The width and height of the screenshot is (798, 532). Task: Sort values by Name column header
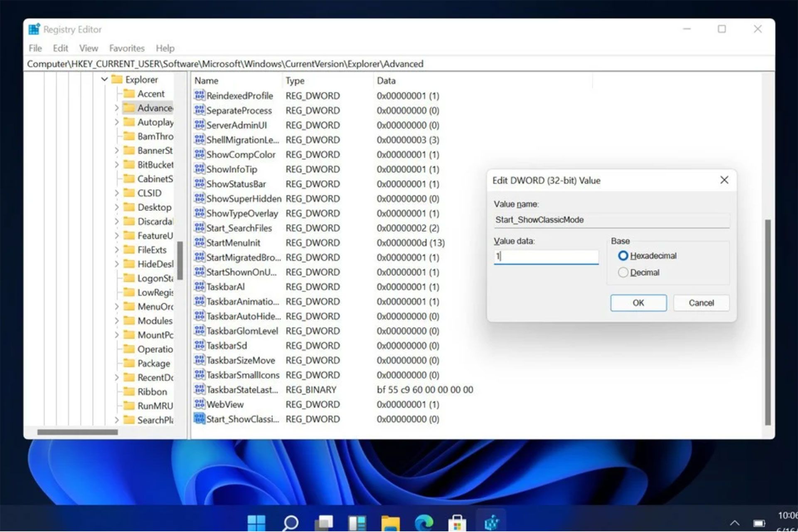pos(237,81)
